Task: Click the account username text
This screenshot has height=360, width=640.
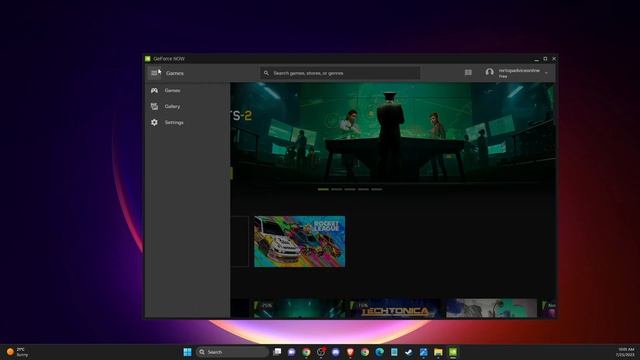Action: pos(519,71)
